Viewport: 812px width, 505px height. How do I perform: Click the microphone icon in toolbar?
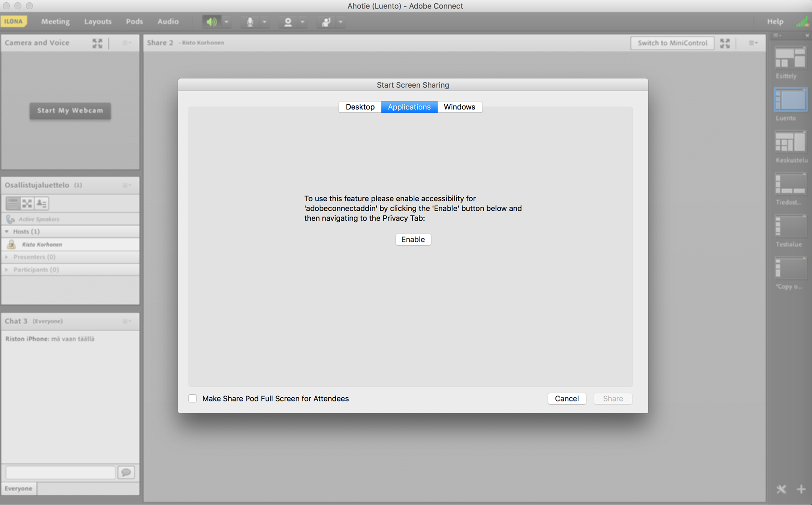click(x=250, y=22)
